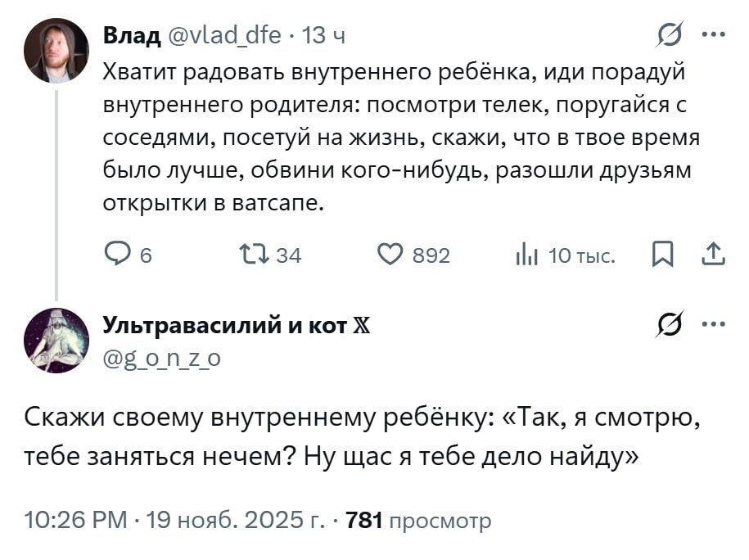Share Vlad's tweet
Viewport: 749px width, 560px height.
point(710,255)
